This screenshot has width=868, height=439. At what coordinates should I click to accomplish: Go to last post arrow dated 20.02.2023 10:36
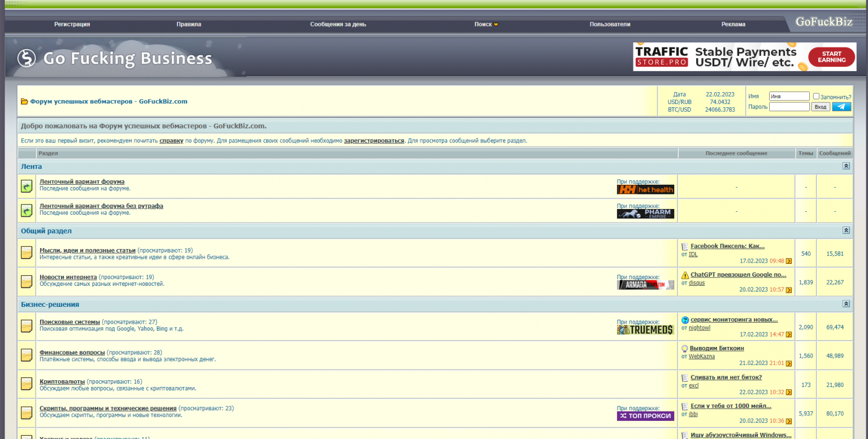(x=789, y=421)
